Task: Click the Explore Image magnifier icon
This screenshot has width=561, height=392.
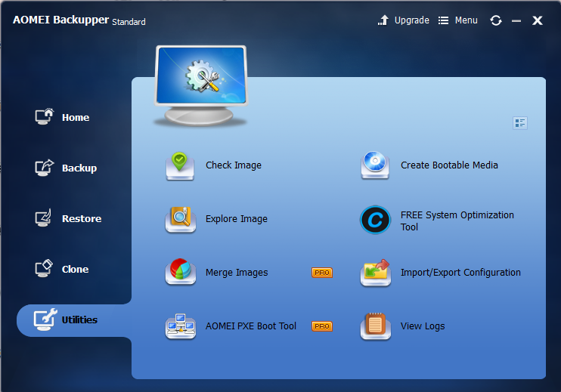Action: click(x=180, y=219)
